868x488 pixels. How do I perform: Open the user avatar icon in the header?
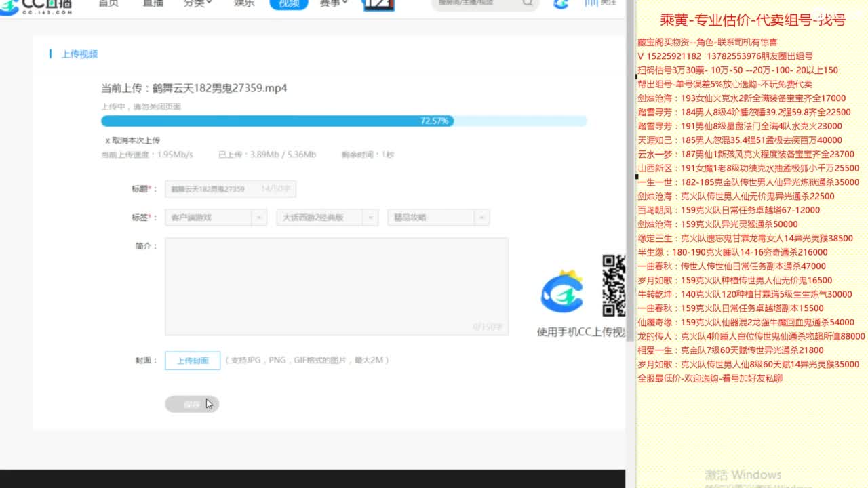(561, 4)
